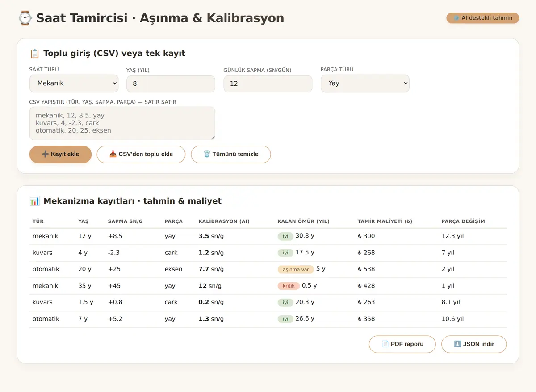
Task: Click the 12.3 yıl part change cell
Action: tap(452, 236)
